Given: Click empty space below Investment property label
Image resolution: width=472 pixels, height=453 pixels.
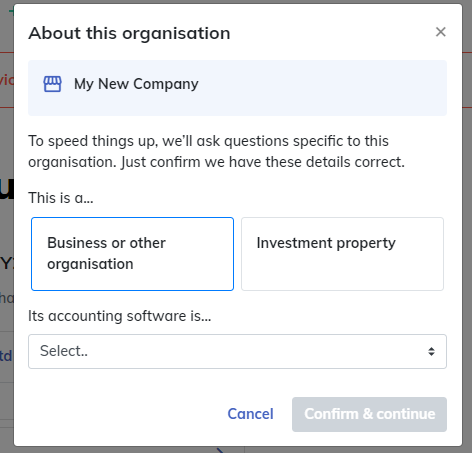Looking at the screenshot, I should (x=342, y=272).
